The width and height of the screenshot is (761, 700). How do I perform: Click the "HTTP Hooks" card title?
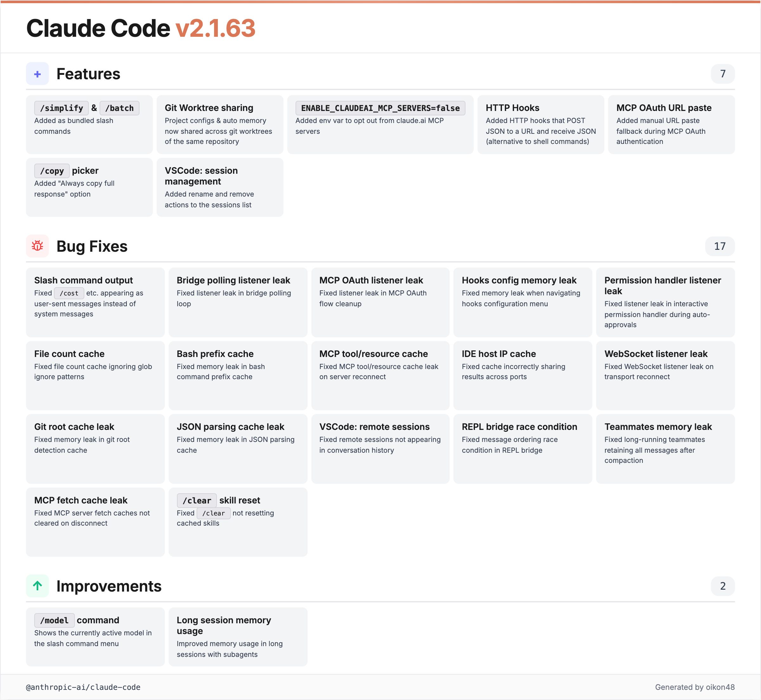pos(512,108)
